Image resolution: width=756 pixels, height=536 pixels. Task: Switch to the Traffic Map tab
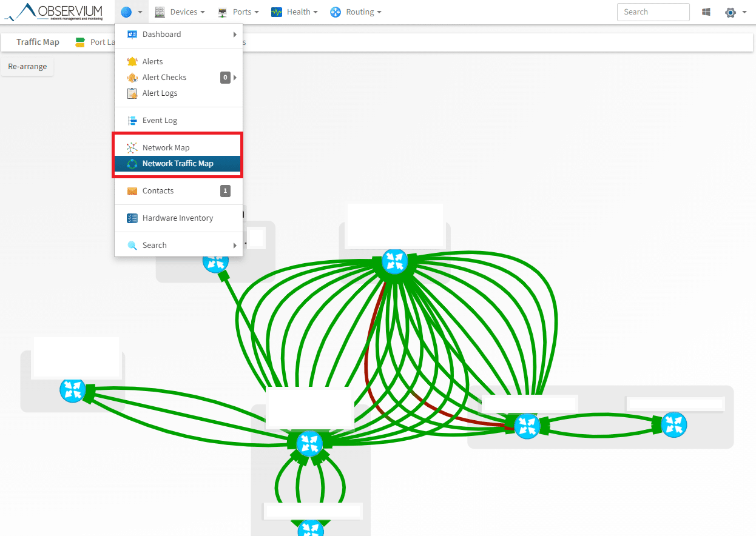tap(38, 42)
